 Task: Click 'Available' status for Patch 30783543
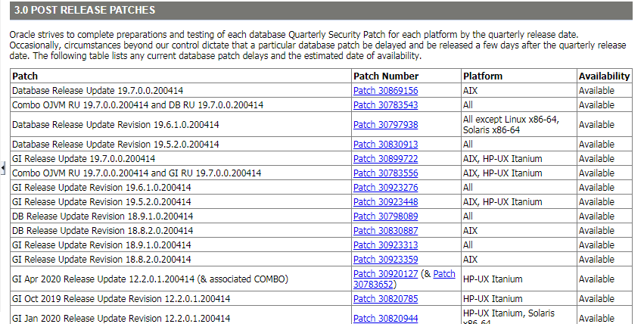pyautogui.click(x=605, y=105)
